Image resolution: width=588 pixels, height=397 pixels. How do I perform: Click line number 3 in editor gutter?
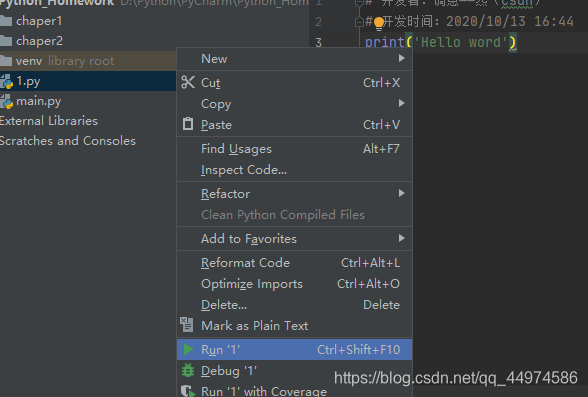point(318,42)
